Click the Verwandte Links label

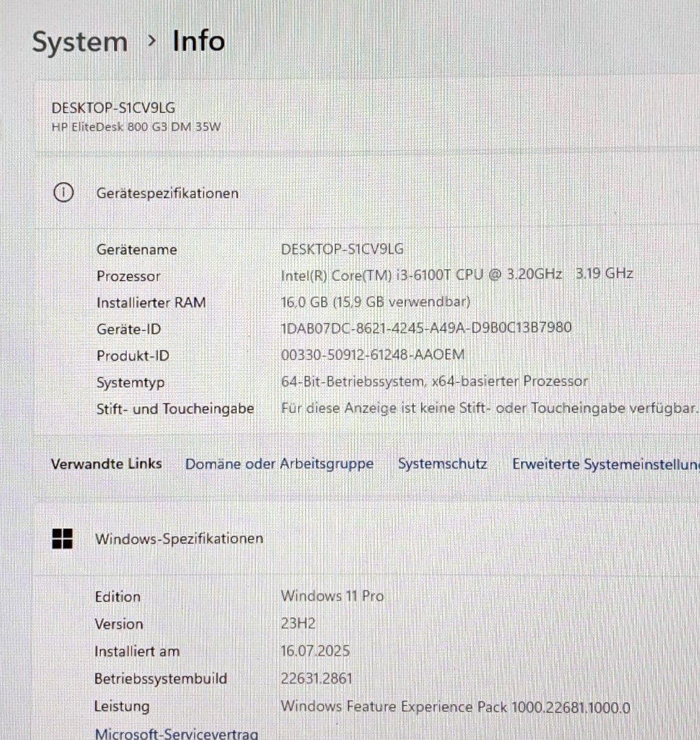tap(106, 464)
